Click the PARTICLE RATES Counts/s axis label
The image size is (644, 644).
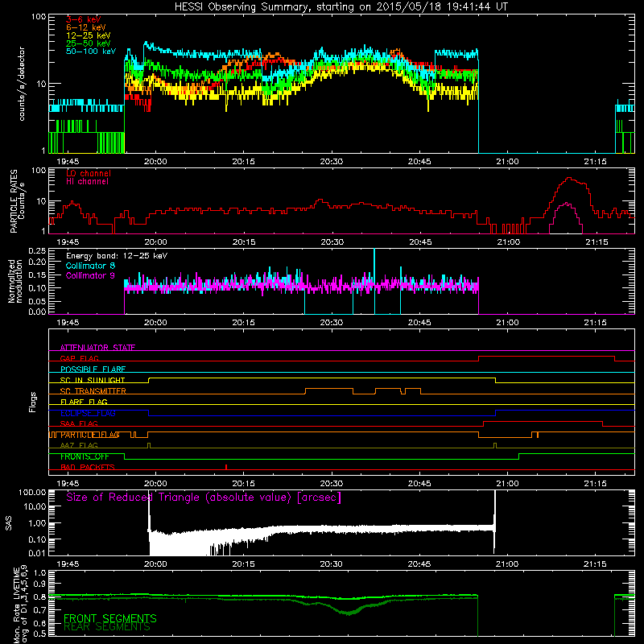(x=17, y=200)
